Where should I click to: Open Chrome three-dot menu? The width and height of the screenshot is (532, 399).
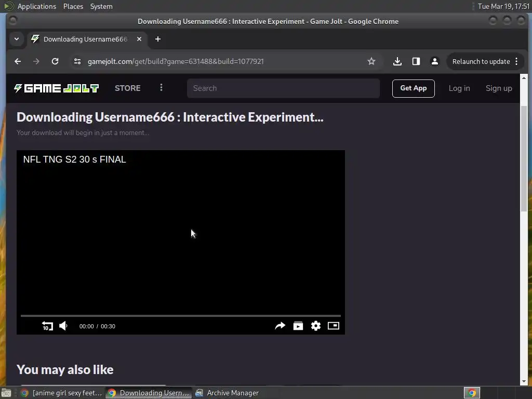[x=516, y=61]
